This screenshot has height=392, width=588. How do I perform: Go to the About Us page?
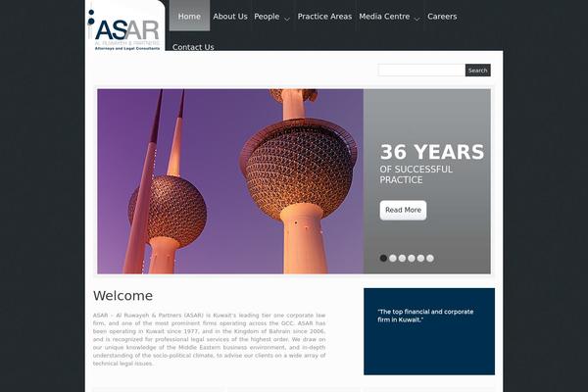click(x=230, y=17)
